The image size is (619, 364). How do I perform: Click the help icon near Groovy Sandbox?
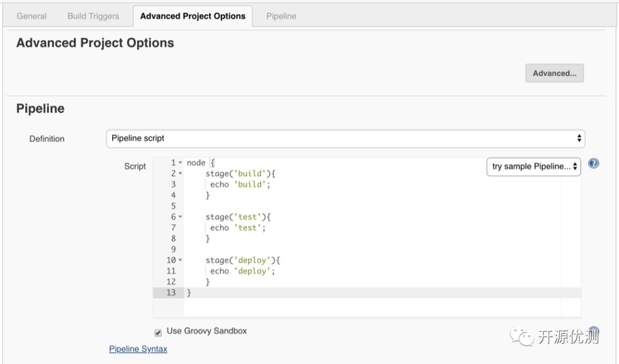594,331
